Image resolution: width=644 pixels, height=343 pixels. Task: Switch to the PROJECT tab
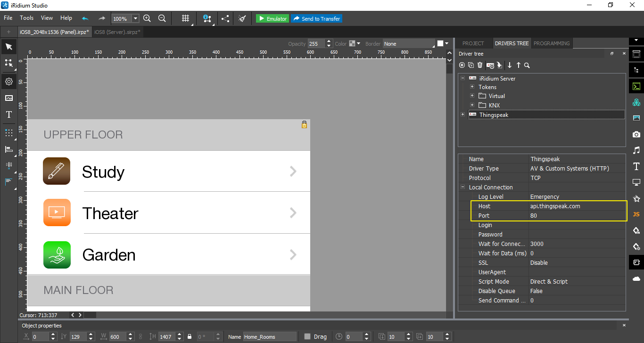[x=473, y=43]
